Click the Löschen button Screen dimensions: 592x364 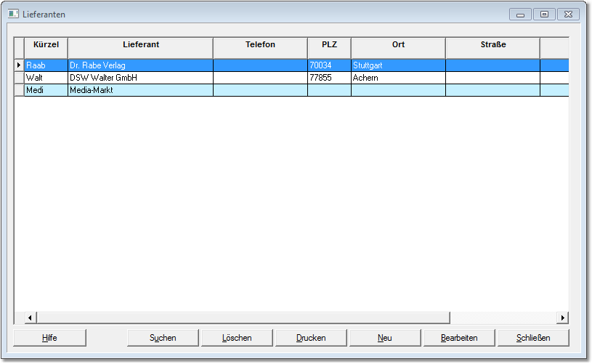(x=237, y=338)
